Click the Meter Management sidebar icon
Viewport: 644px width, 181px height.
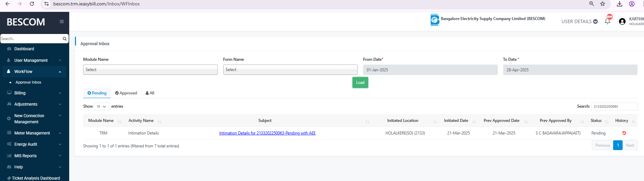[9, 133]
